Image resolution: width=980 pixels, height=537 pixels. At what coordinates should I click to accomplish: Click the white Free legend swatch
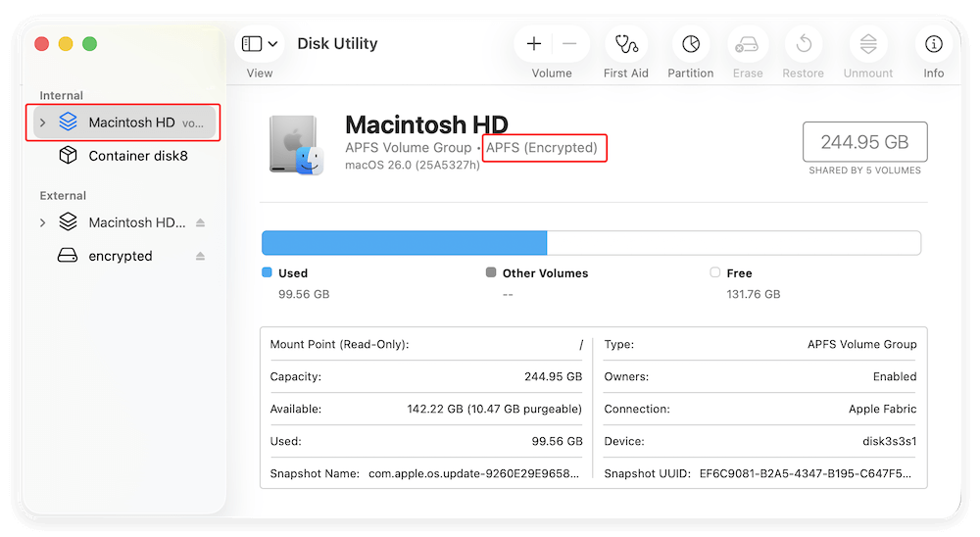tap(715, 272)
